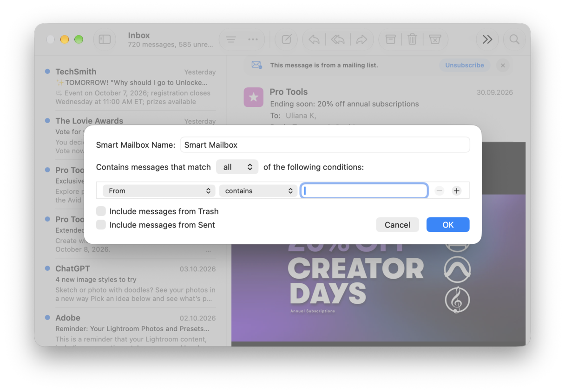Screen dimensions: 565x392
Task: Open the contains operator dropdown
Action: pos(258,191)
